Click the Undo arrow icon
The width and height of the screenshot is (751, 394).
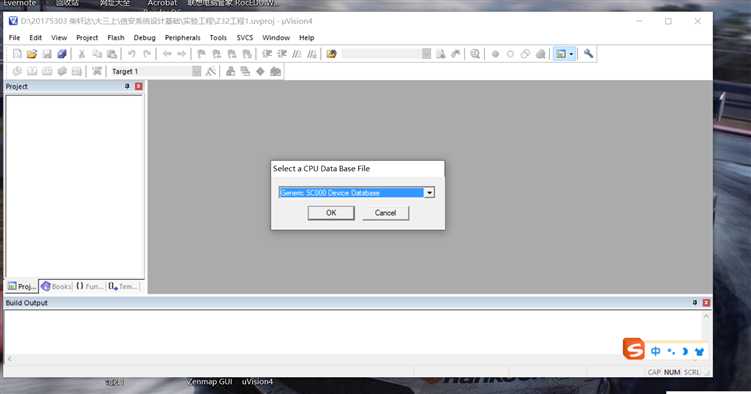132,54
